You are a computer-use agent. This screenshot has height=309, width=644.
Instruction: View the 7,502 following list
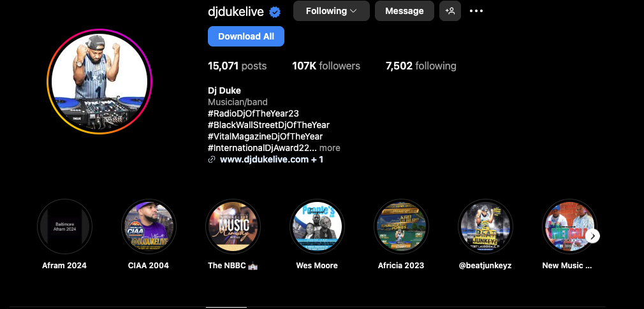click(x=421, y=66)
